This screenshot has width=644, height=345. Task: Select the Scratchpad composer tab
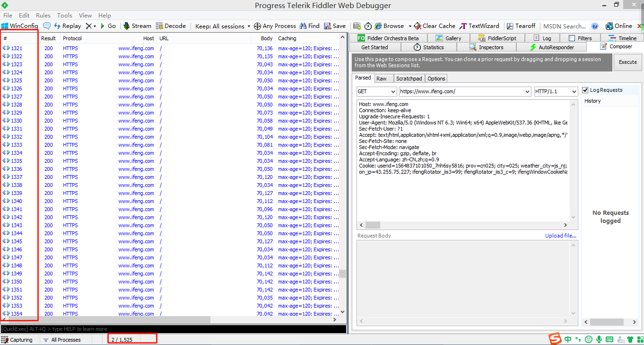click(x=409, y=79)
